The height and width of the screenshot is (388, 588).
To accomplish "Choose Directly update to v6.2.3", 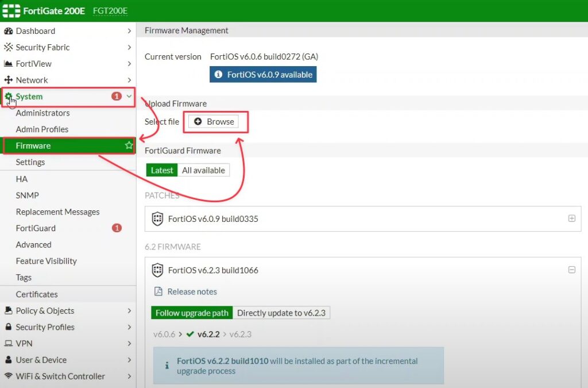I will click(281, 313).
